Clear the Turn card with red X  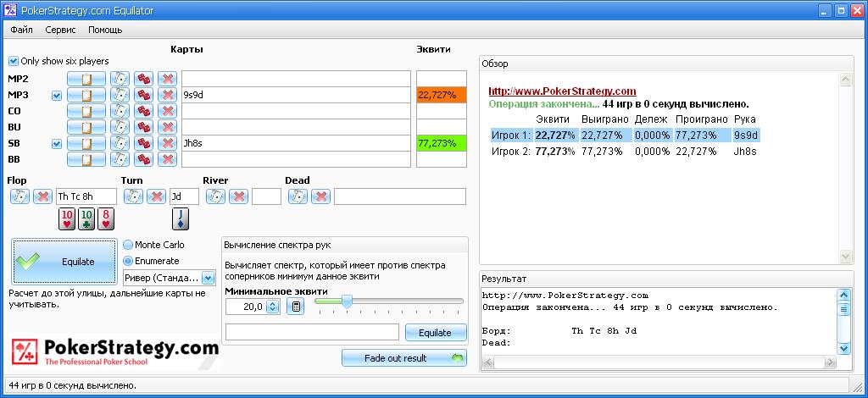click(156, 196)
